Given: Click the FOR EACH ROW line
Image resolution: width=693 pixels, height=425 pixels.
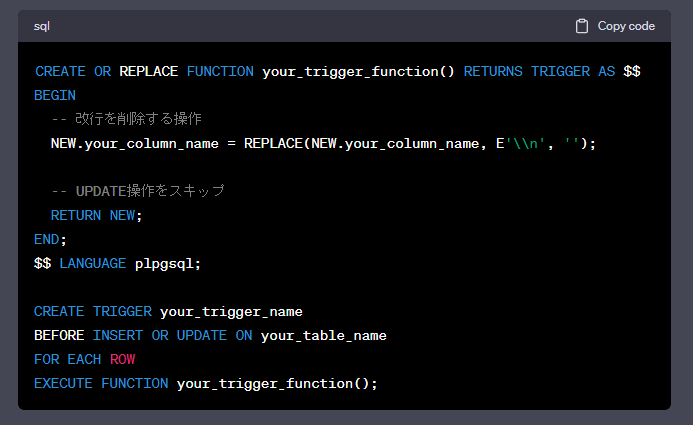Looking at the screenshot, I should (84, 360).
